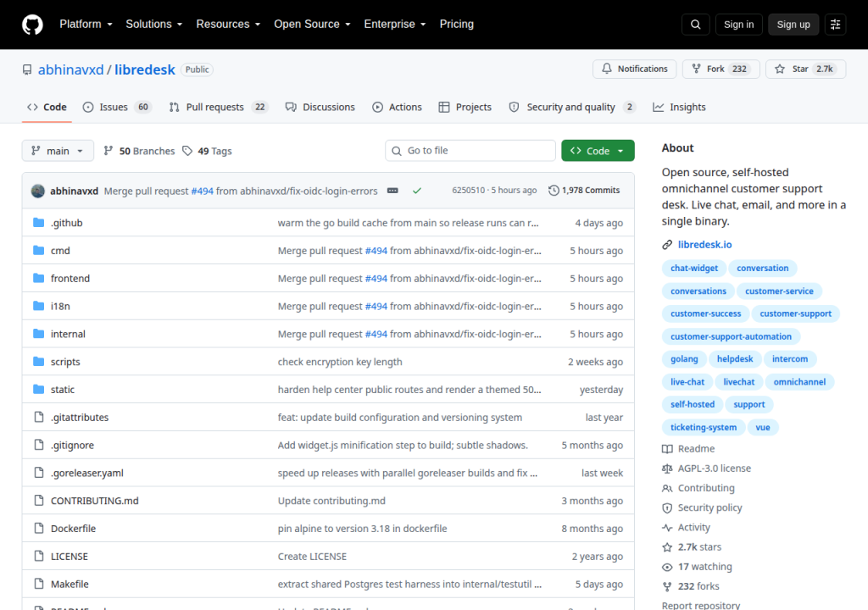Open the Platform dropdown menu
Viewport: 868px width, 610px height.
coord(86,25)
